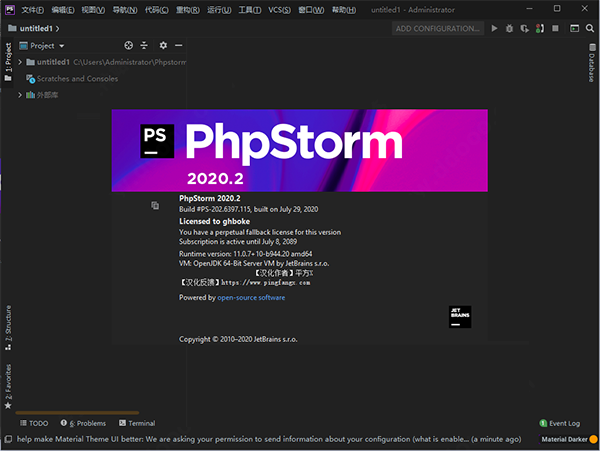Open the 帮助(H) menu
Viewport: 600px width, 451px height.
click(x=344, y=10)
